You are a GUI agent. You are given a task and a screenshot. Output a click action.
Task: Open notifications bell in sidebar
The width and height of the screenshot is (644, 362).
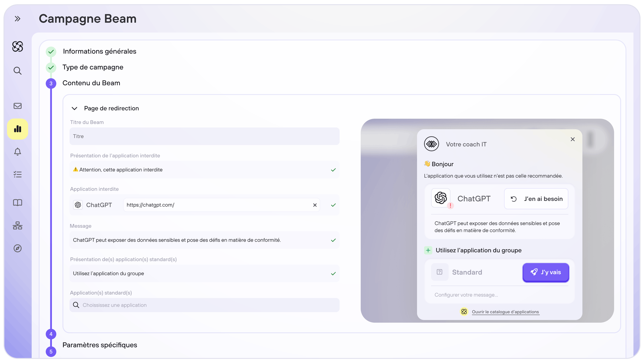pos(17,152)
